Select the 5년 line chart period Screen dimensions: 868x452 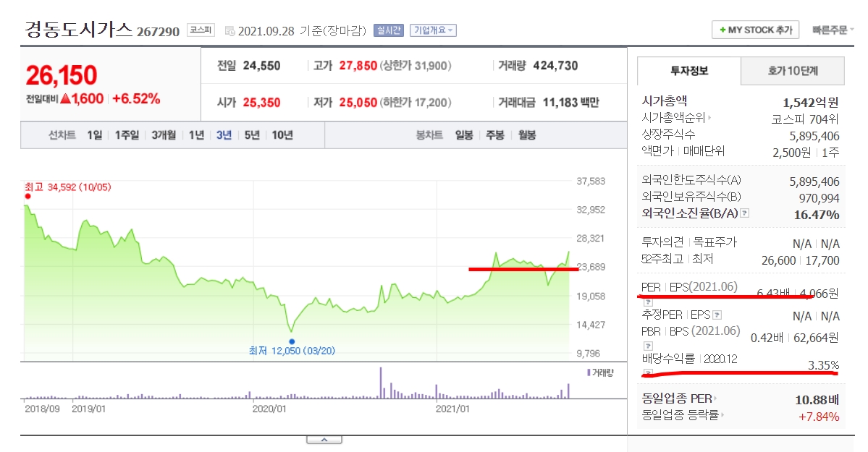pos(252,135)
